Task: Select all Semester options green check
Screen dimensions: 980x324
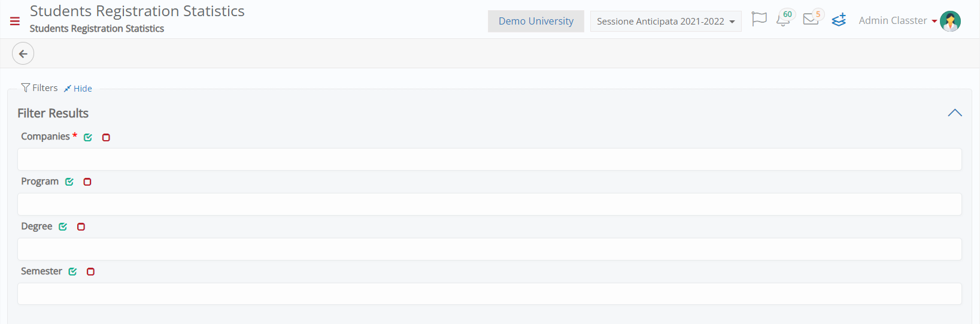Action: click(x=73, y=272)
